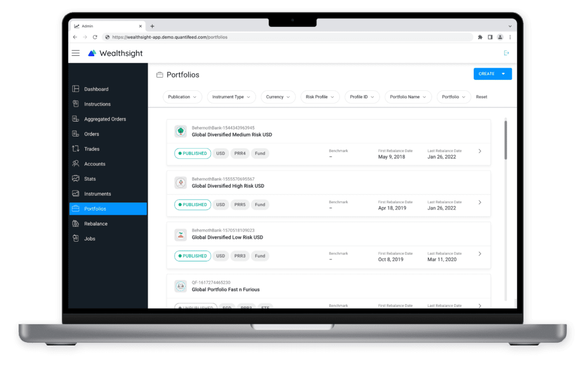Open the Profile ID filter dropdown

[362, 96]
